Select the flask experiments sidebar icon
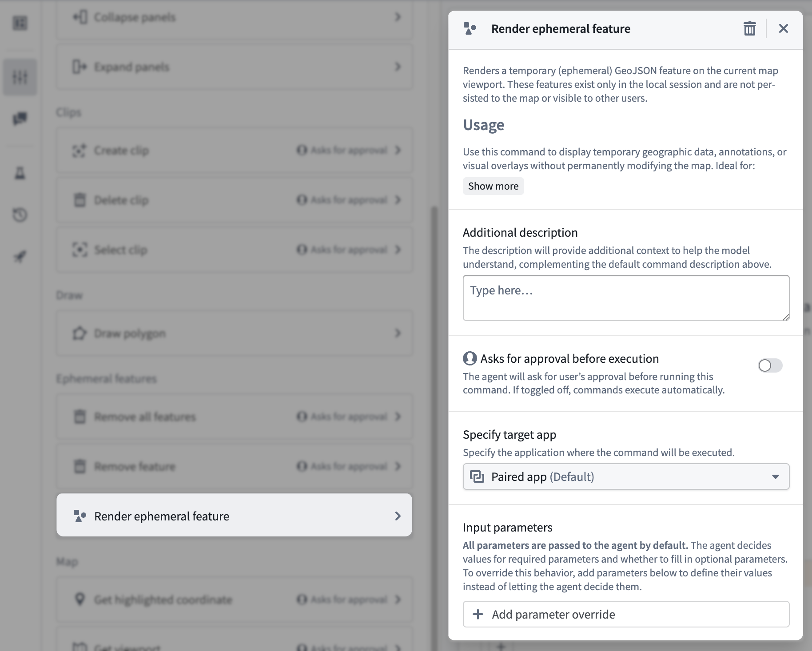 click(20, 173)
